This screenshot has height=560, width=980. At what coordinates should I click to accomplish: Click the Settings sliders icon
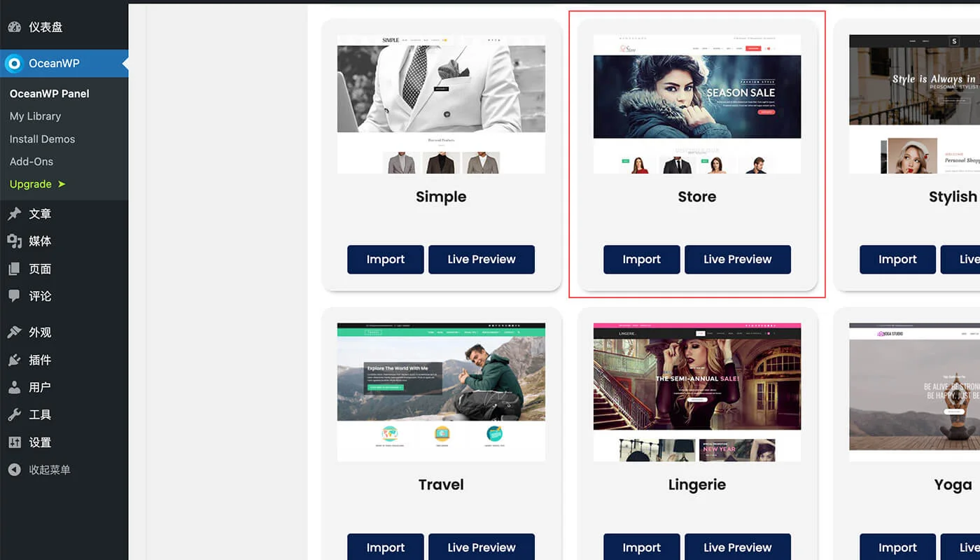[x=14, y=442]
